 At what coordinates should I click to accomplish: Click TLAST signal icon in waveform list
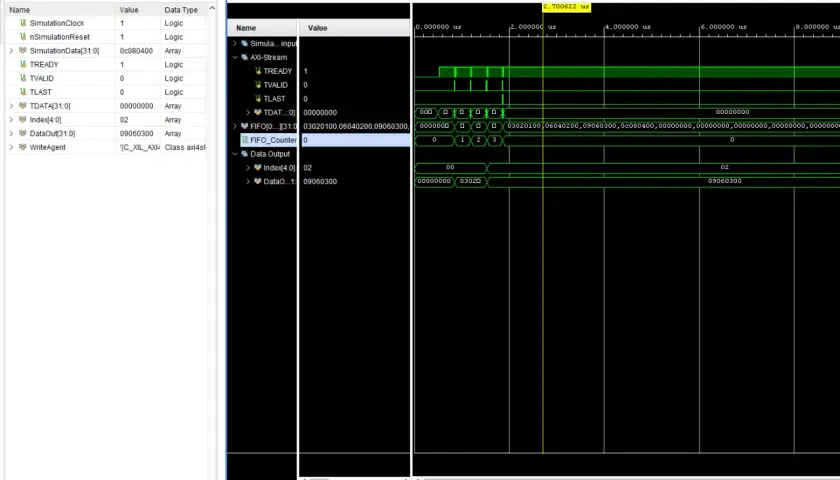click(x=258, y=99)
